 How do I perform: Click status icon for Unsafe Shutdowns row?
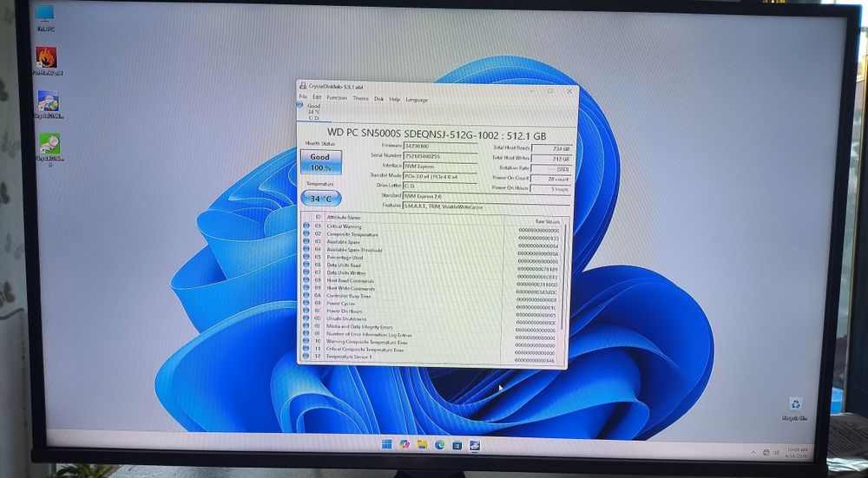coord(306,318)
